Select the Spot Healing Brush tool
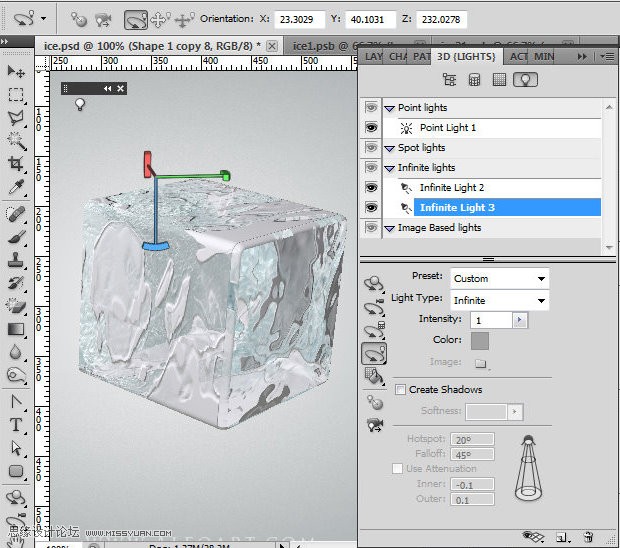The image size is (620, 548). click(16, 215)
